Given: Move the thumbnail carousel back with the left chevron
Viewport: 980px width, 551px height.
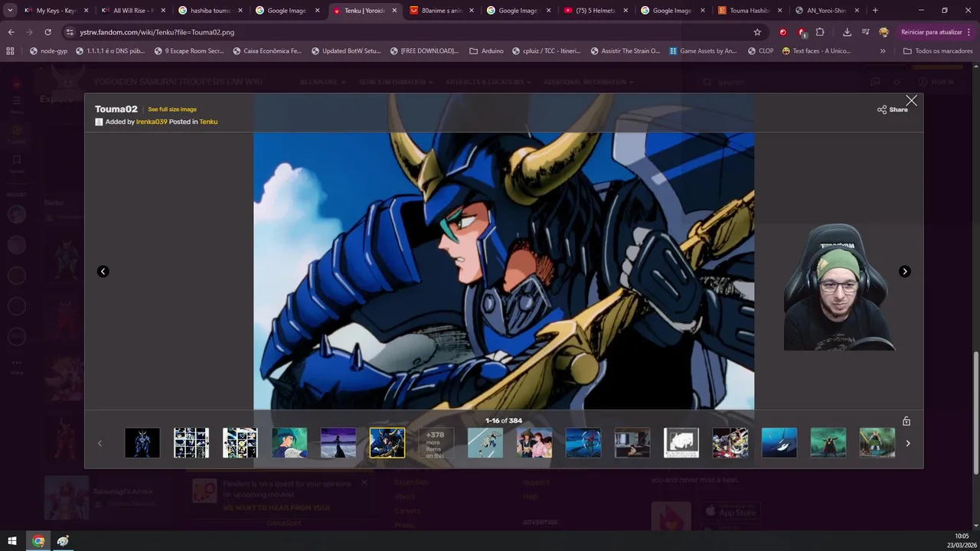Looking at the screenshot, I should (100, 443).
